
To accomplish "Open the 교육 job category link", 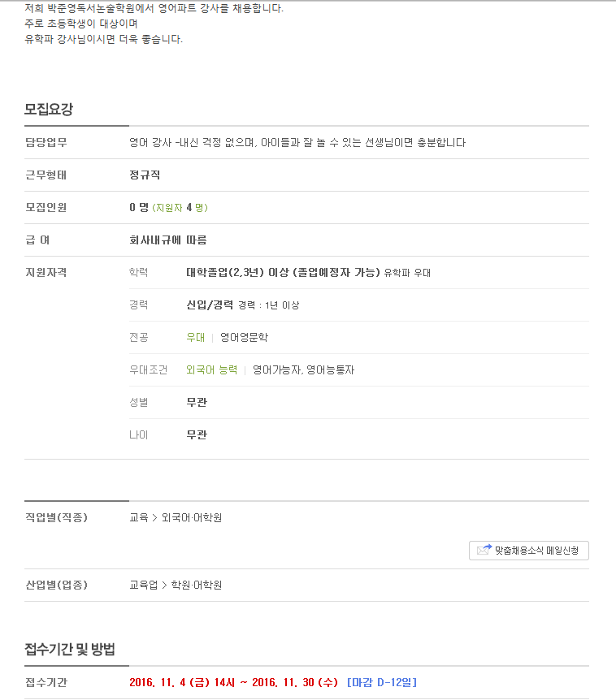I will (x=138, y=518).
